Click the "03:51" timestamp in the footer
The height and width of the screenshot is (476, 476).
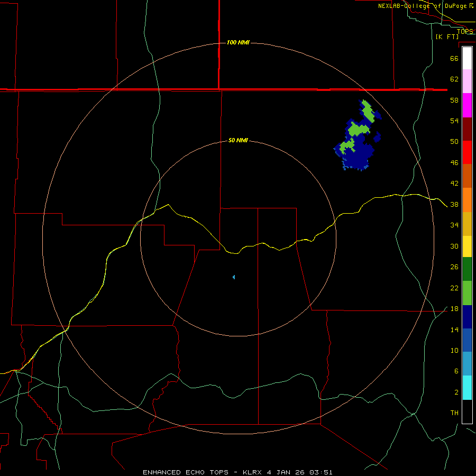[x=321, y=472]
